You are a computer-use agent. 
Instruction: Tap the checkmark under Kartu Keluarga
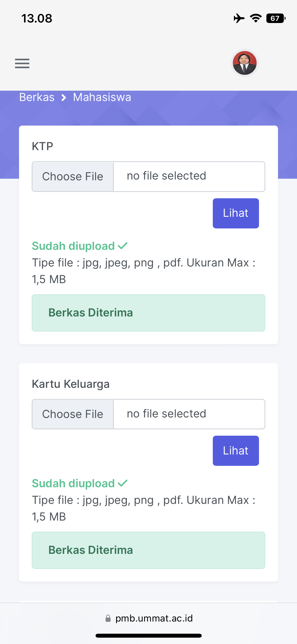[123, 484]
